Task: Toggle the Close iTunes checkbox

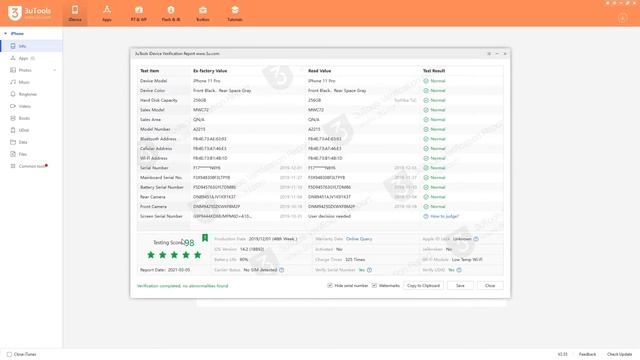Action: [9, 354]
